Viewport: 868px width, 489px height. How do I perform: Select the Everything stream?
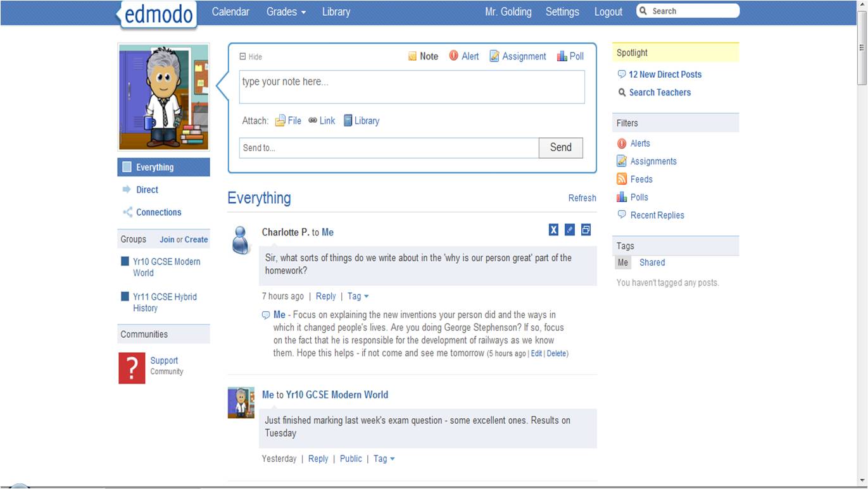click(x=163, y=167)
